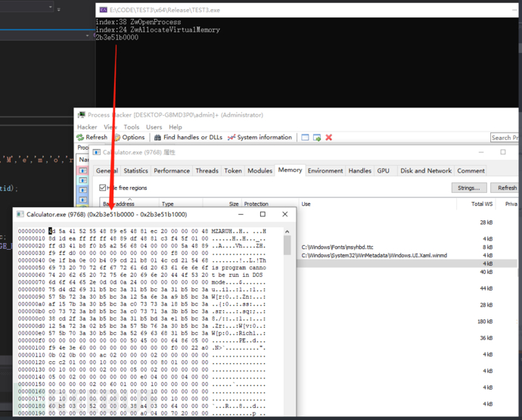The height and width of the screenshot is (420, 522).
Task: Switch to the GPU tab
Action: coord(383,170)
